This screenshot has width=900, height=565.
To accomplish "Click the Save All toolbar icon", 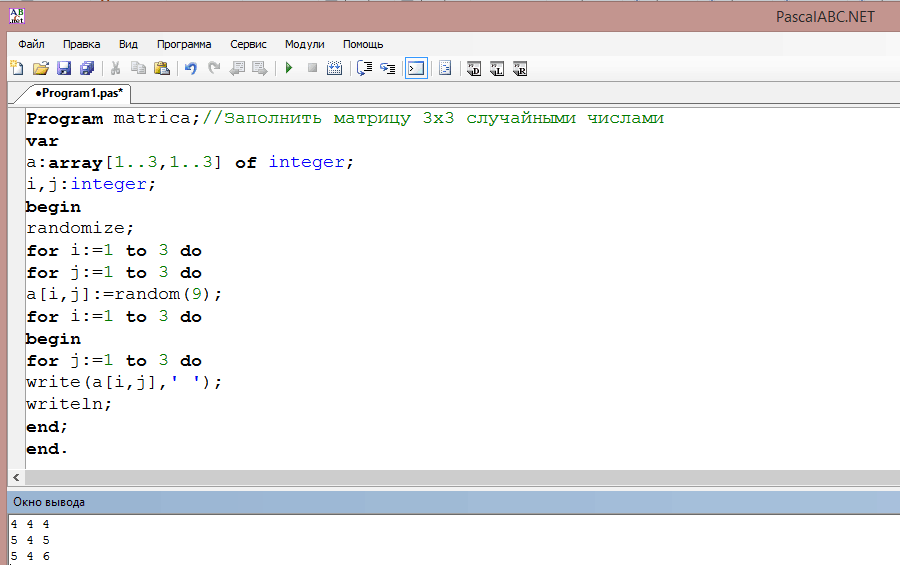I will (x=87, y=68).
